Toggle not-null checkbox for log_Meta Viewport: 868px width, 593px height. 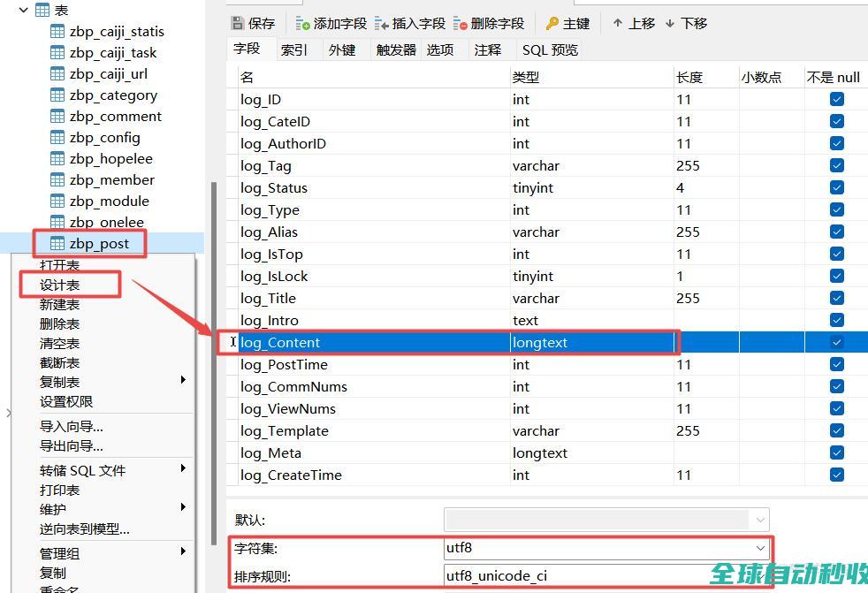point(836,452)
